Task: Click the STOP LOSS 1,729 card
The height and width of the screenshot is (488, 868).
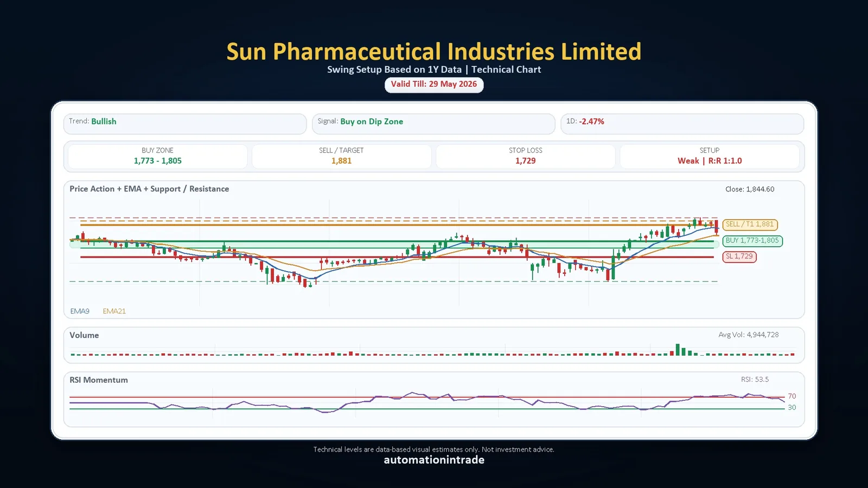Action: coord(526,156)
